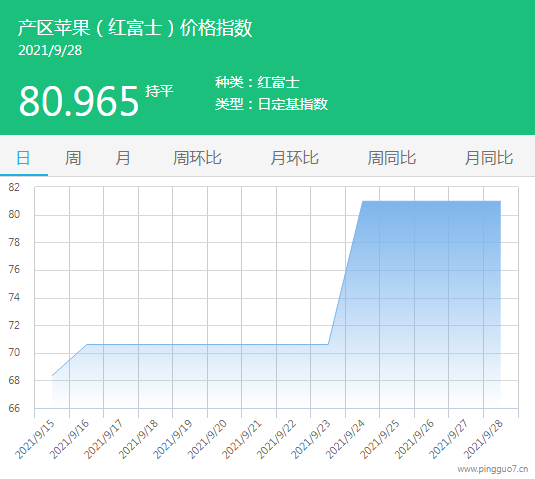Open the 周同比 tab
Screen dimensions: 535x479
click(x=392, y=158)
